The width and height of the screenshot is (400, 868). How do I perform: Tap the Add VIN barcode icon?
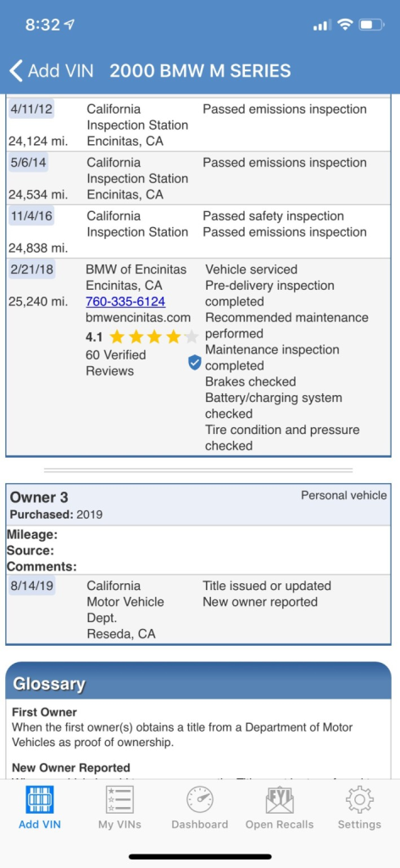[40, 800]
